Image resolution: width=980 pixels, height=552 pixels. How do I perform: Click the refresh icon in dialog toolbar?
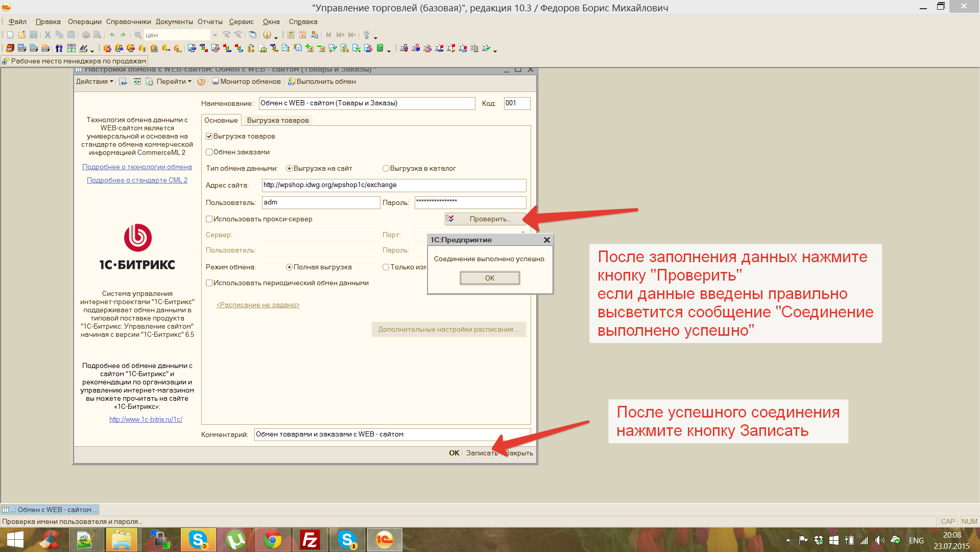[x=137, y=81]
